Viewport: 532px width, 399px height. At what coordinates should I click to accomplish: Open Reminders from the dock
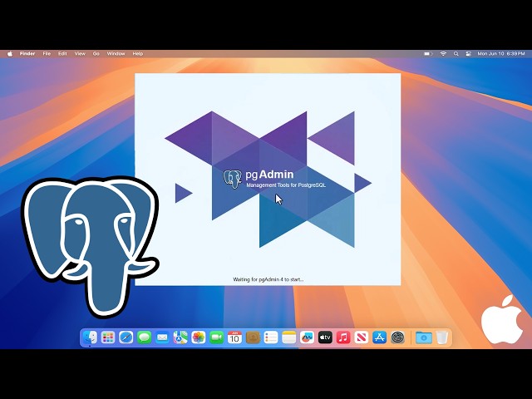(271, 337)
